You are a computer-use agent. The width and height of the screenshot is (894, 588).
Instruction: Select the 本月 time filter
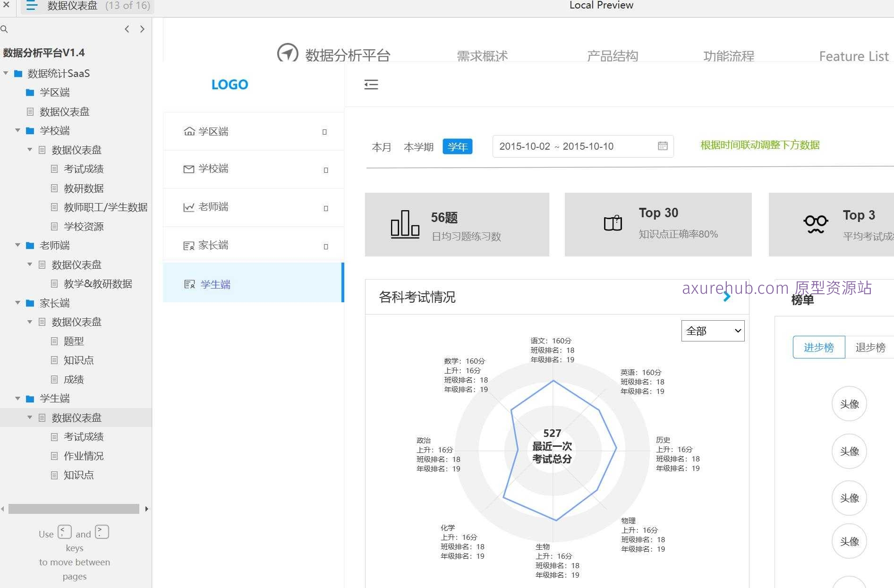click(x=382, y=147)
